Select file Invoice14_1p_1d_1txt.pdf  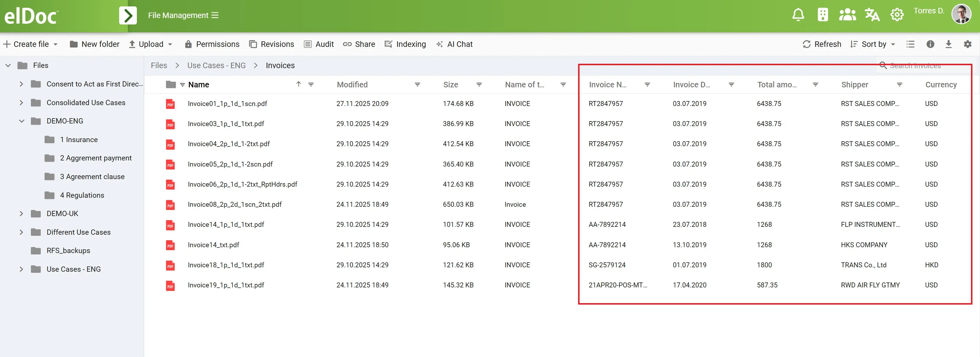[226, 224]
